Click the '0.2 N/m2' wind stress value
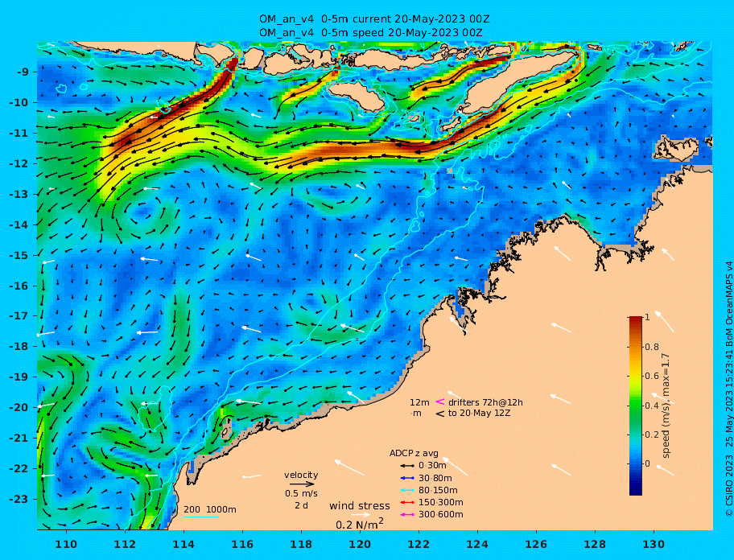The height and width of the screenshot is (560, 734). (x=360, y=524)
